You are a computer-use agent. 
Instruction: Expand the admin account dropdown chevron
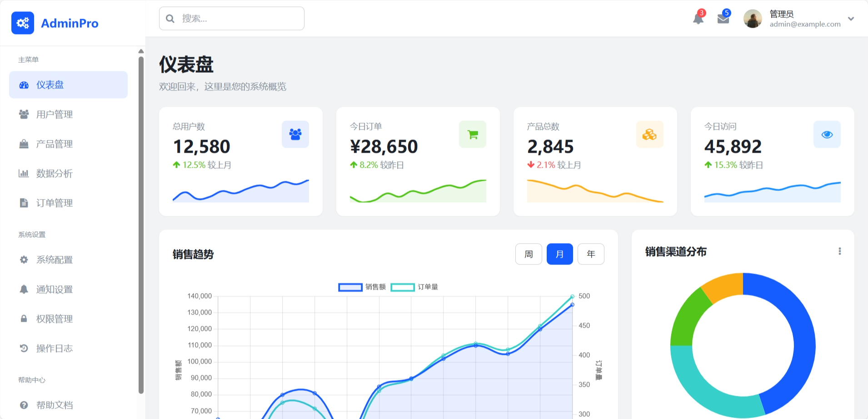click(851, 19)
